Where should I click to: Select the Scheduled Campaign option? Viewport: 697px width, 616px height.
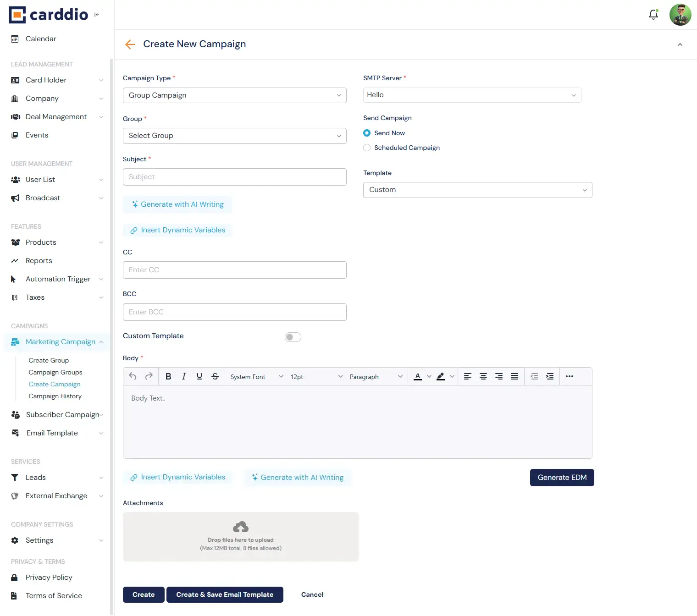point(367,148)
